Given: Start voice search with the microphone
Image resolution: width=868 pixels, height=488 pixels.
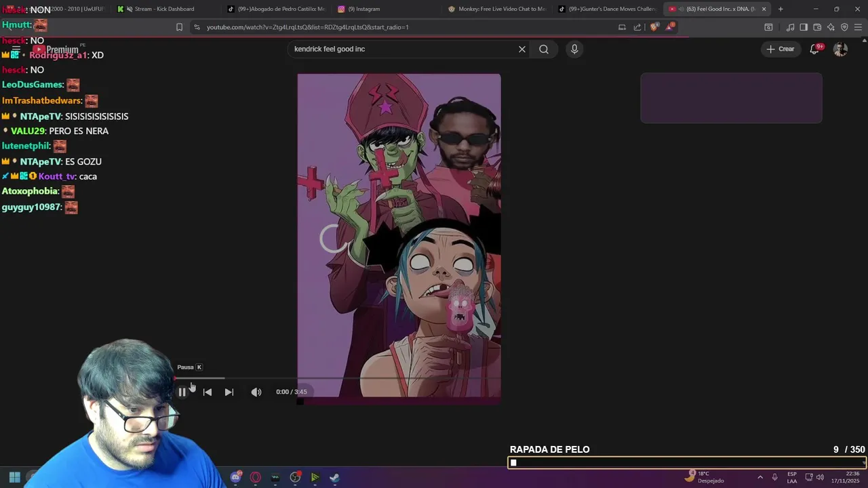Looking at the screenshot, I should [574, 49].
